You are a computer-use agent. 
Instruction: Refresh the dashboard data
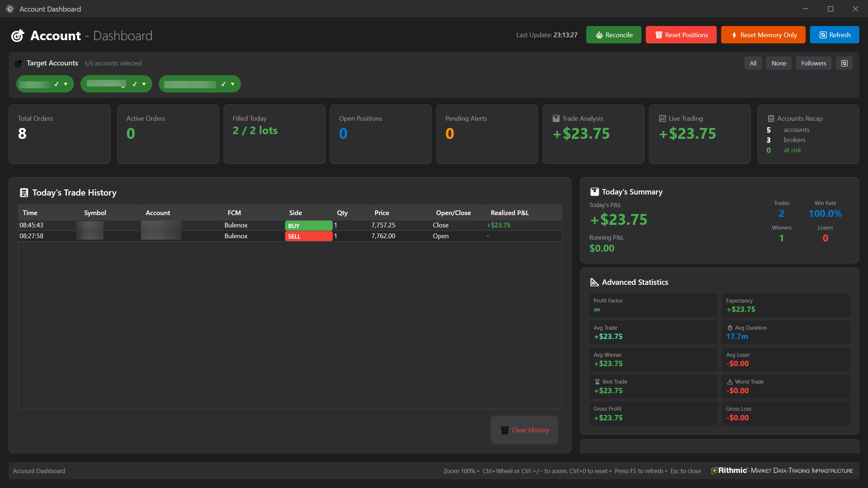point(834,35)
